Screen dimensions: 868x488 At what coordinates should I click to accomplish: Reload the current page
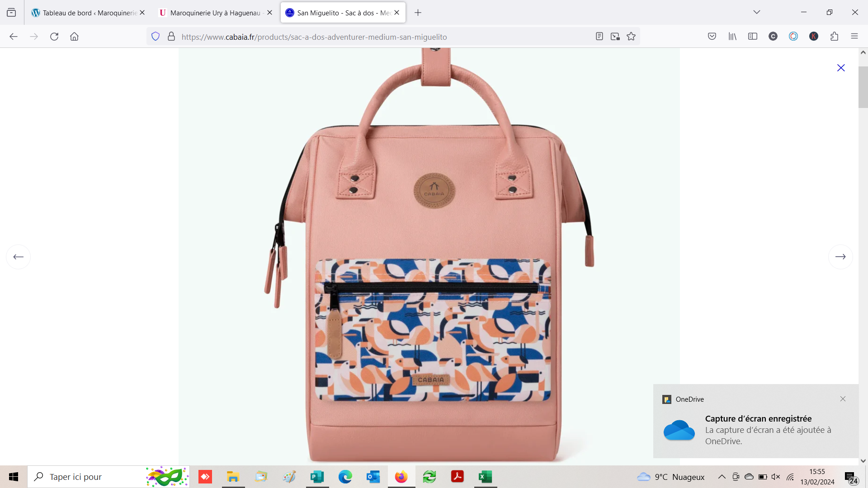pos(54,37)
